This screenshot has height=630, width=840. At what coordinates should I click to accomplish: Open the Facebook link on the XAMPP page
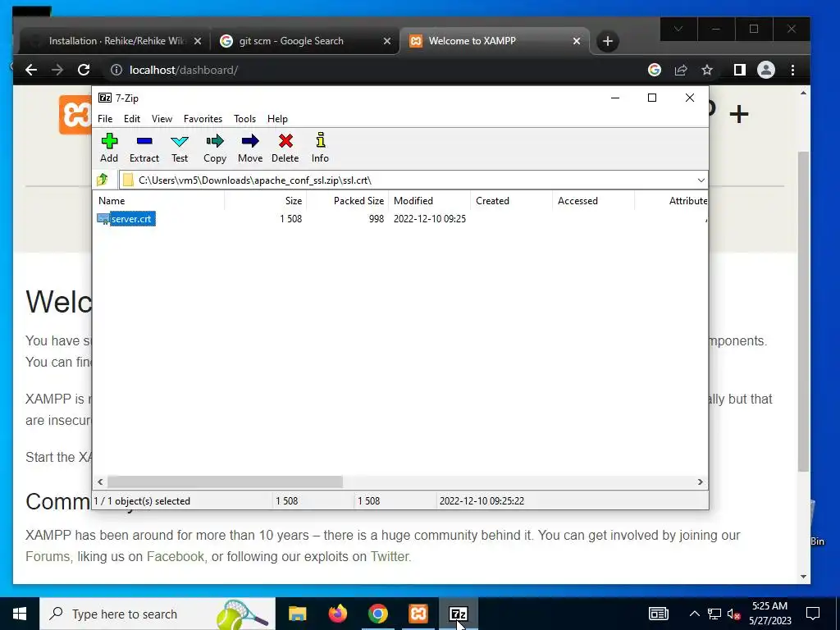tap(176, 557)
